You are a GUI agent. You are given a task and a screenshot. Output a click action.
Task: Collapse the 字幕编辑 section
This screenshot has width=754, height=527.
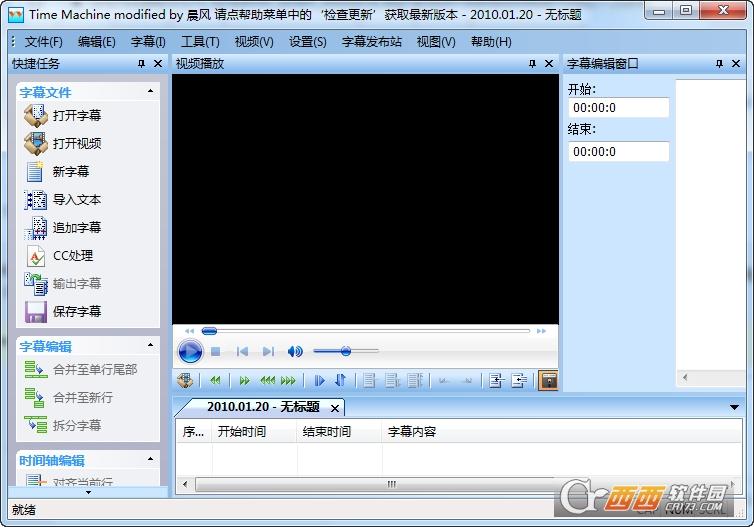tap(151, 345)
